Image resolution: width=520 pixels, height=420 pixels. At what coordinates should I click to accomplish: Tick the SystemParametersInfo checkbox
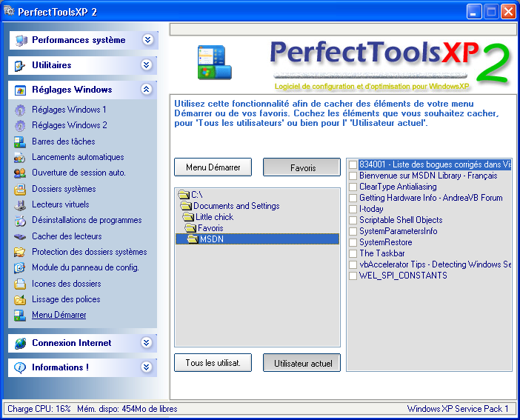click(353, 231)
